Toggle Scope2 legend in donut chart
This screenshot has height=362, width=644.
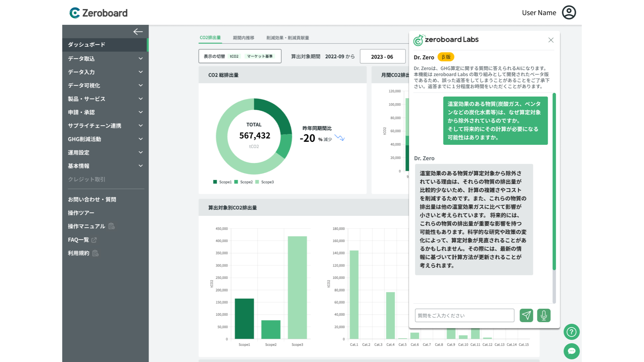pyautogui.click(x=244, y=182)
